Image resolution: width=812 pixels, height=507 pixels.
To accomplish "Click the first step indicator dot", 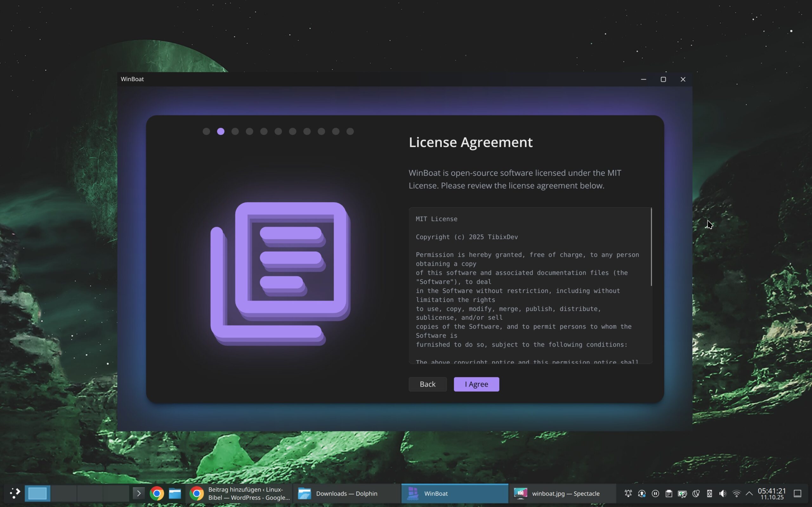I will 206,132.
